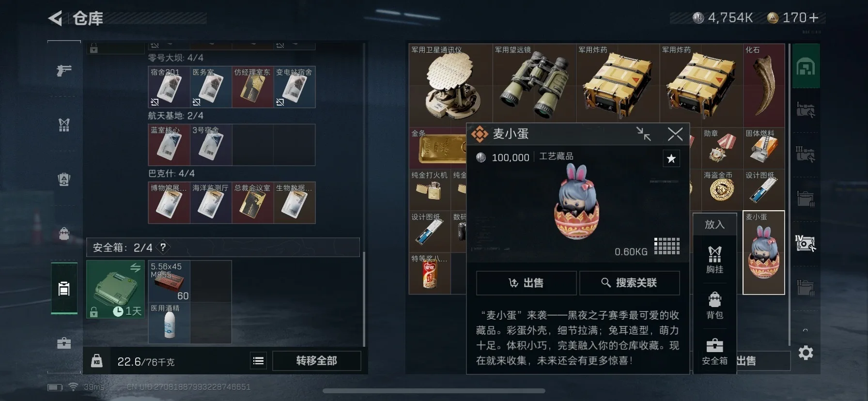Switch to the top green storage tab
The height and width of the screenshot is (401, 868).
806,66
